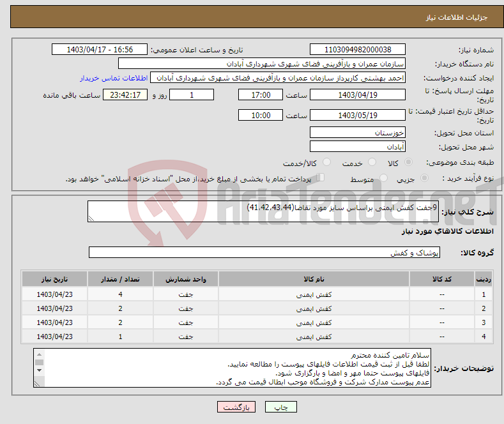Click validity hour field 10:00

point(261,115)
